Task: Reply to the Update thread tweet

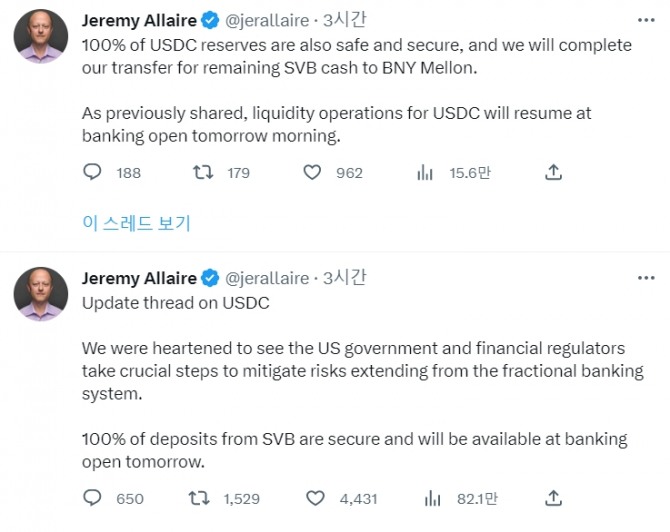Action: coord(92,498)
